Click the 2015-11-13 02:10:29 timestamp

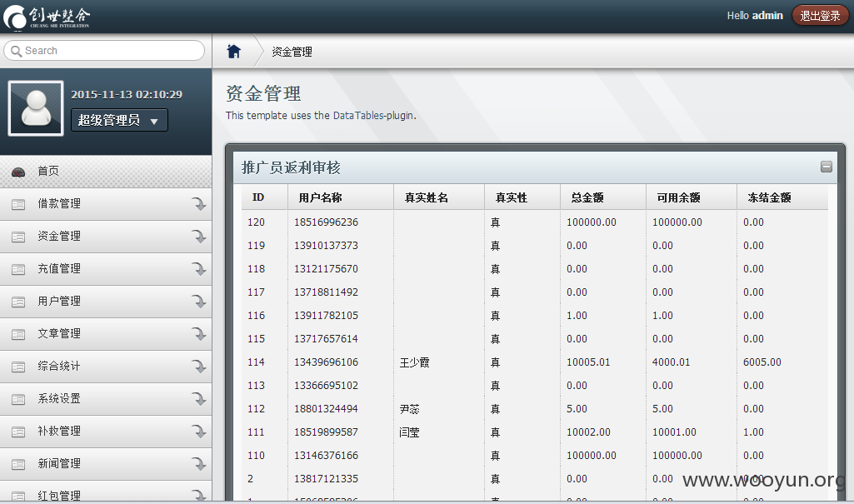(127, 94)
